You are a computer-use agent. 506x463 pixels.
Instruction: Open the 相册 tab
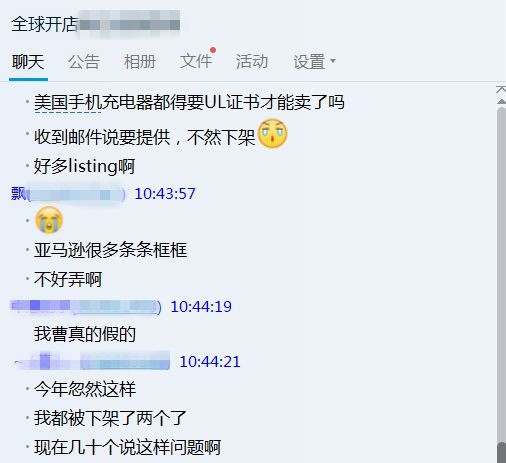coord(140,62)
